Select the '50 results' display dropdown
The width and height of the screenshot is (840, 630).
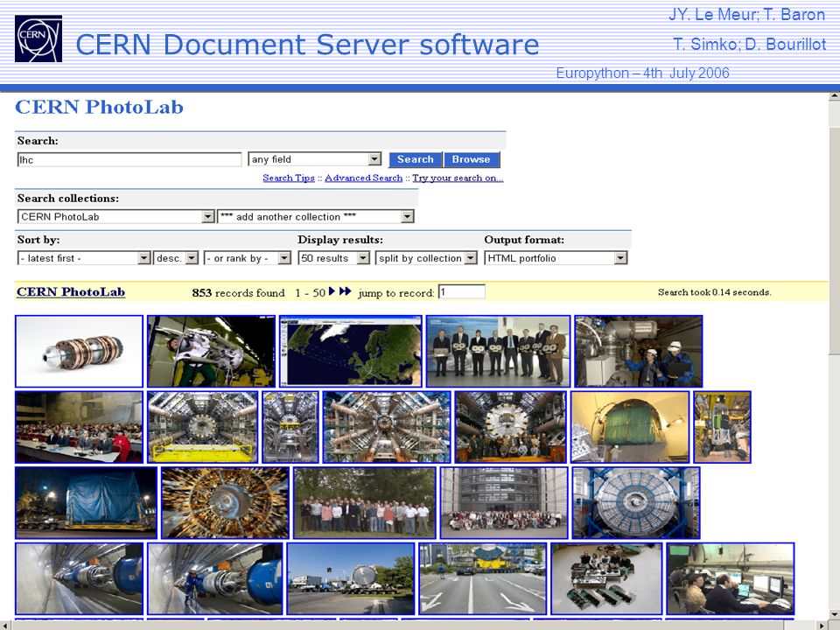[333, 258]
